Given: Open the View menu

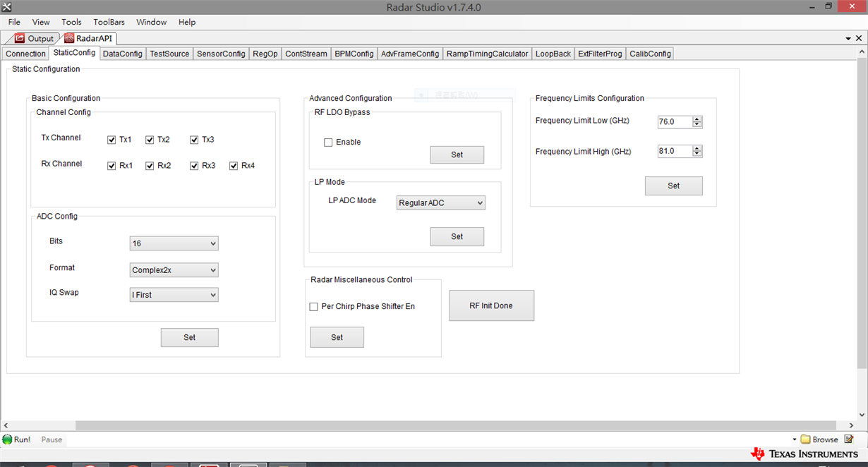Looking at the screenshot, I should pyautogui.click(x=41, y=22).
